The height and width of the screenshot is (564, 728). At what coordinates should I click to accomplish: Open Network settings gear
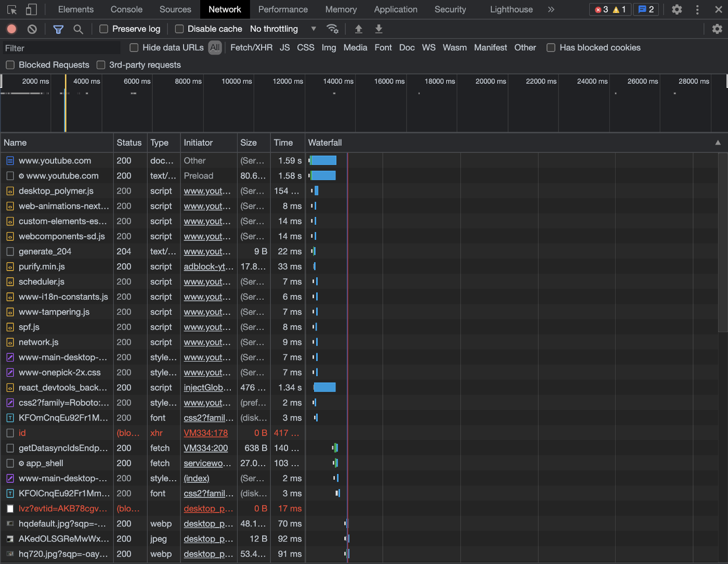pyautogui.click(x=717, y=29)
